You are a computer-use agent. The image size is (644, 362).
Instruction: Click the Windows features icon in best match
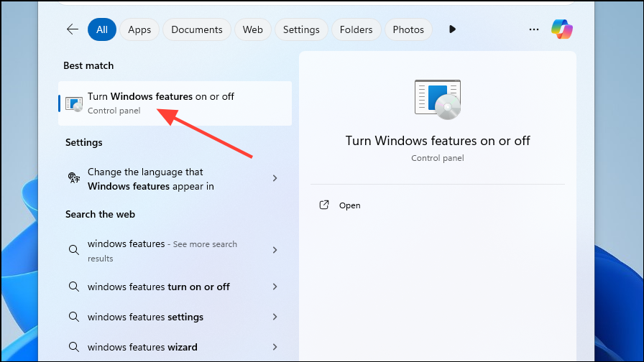(74, 104)
